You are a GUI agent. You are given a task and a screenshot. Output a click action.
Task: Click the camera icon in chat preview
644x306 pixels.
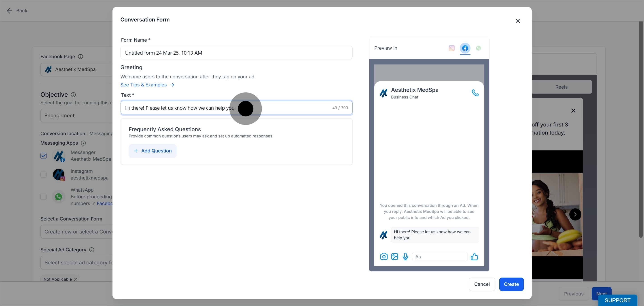point(384,257)
